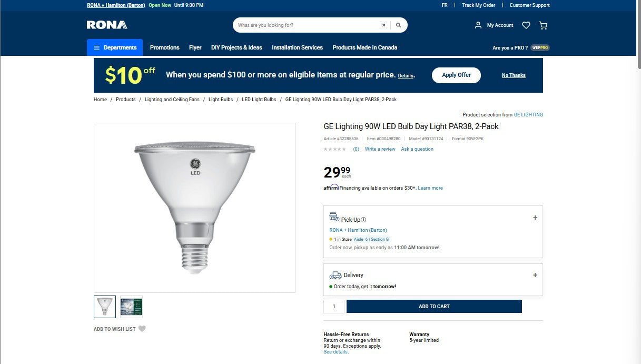This screenshot has width=641, height=364.
Task: Click the My Account person icon
Action: tap(478, 25)
